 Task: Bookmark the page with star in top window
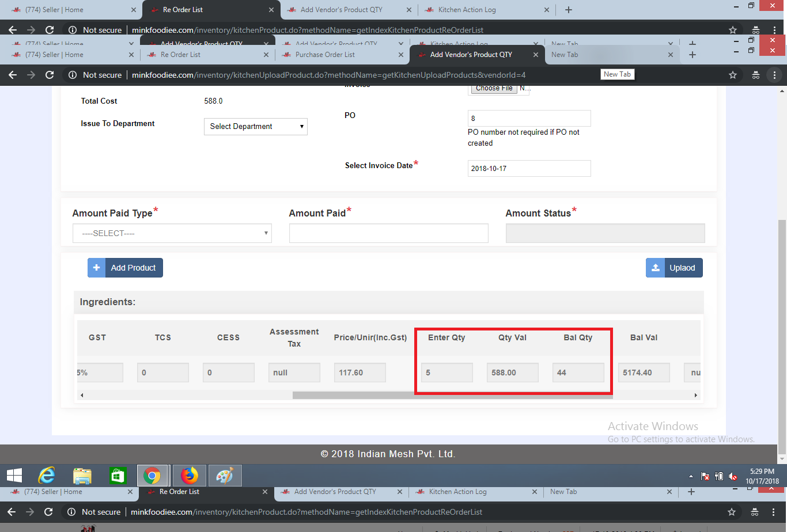coord(733,30)
